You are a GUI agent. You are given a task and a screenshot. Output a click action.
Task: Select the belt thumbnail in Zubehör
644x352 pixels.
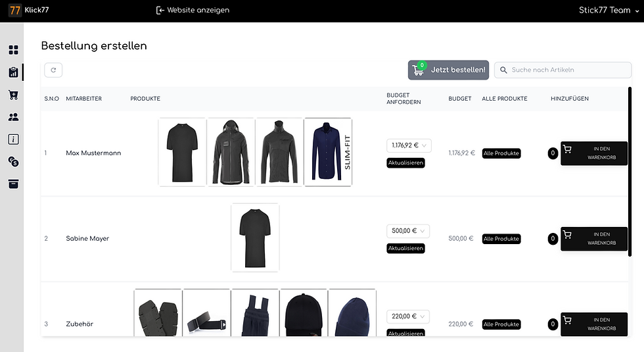point(206,313)
